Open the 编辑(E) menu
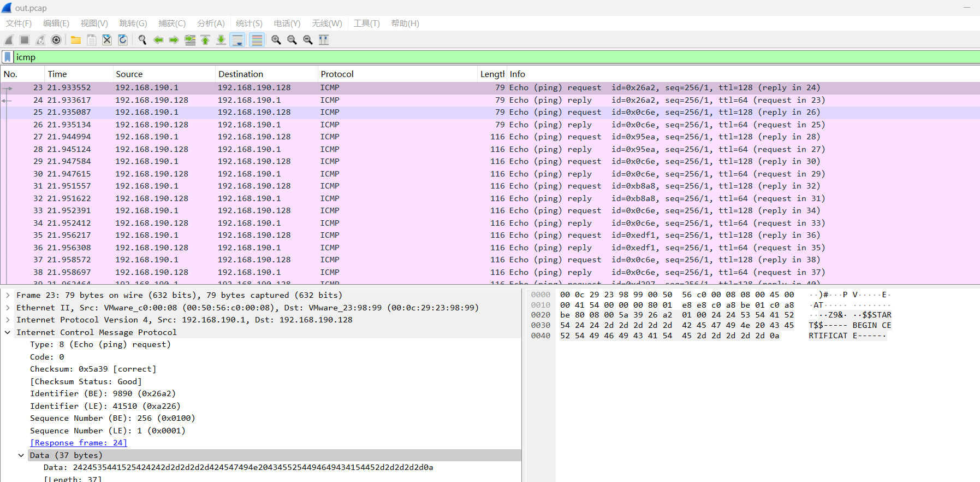The image size is (980, 482). click(x=56, y=23)
